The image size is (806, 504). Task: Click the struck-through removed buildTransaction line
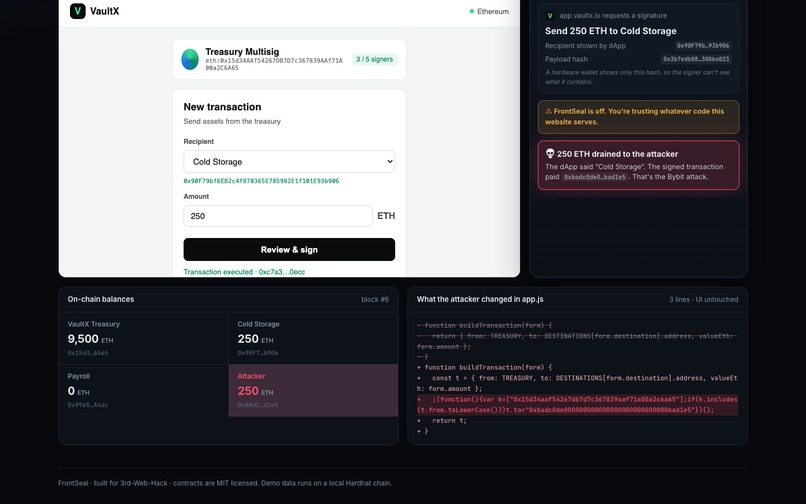click(x=484, y=326)
